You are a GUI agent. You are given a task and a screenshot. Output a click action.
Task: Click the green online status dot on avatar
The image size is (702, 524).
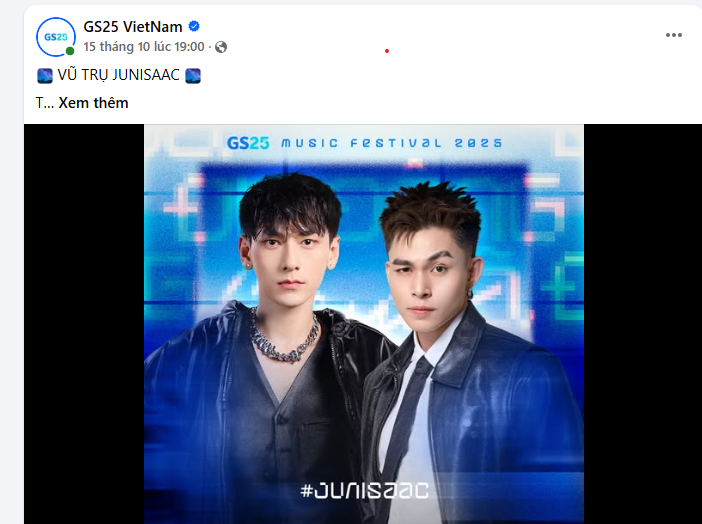click(x=70, y=51)
